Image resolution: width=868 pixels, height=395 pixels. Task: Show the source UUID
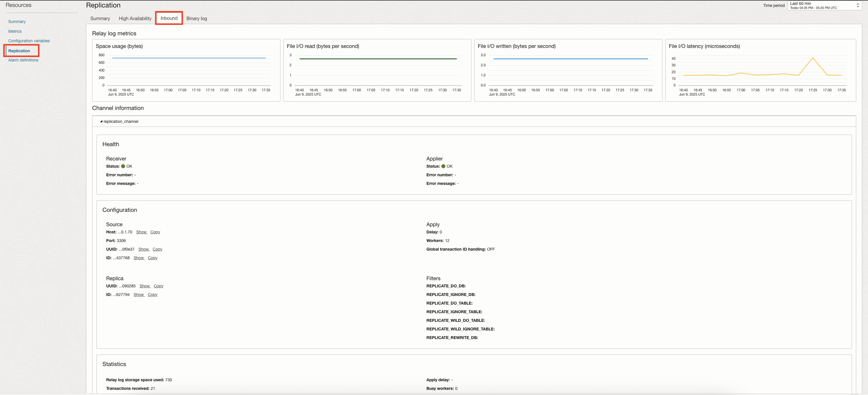(144, 249)
